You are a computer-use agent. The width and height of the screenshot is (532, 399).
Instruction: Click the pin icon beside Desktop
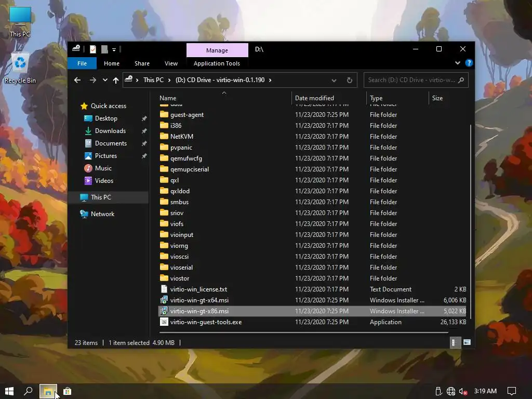(144, 118)
